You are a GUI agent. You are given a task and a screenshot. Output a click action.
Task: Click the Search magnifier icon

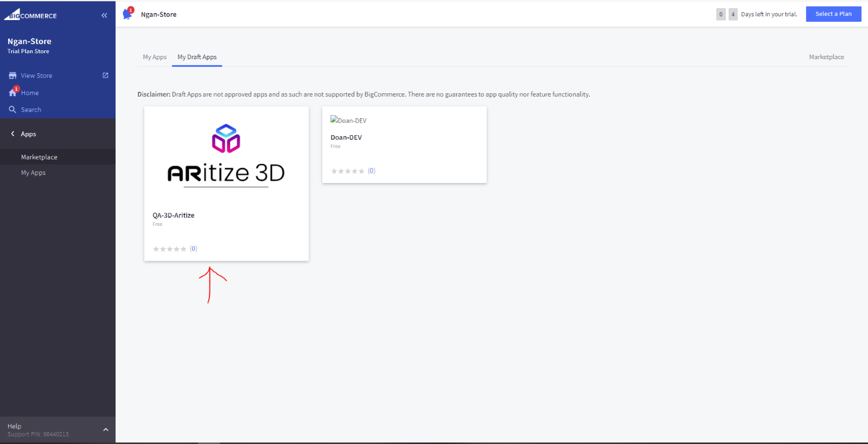[x=12, y=110]
